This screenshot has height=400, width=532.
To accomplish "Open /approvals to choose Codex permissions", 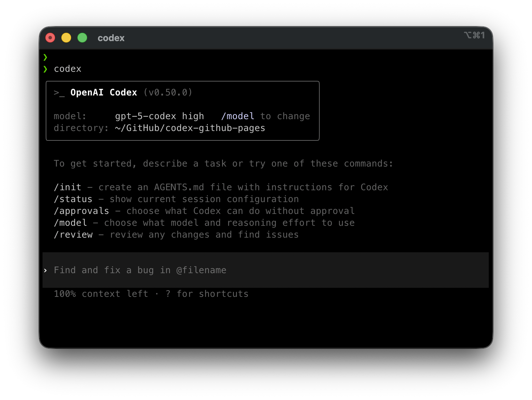I will [x=81, y=211].
